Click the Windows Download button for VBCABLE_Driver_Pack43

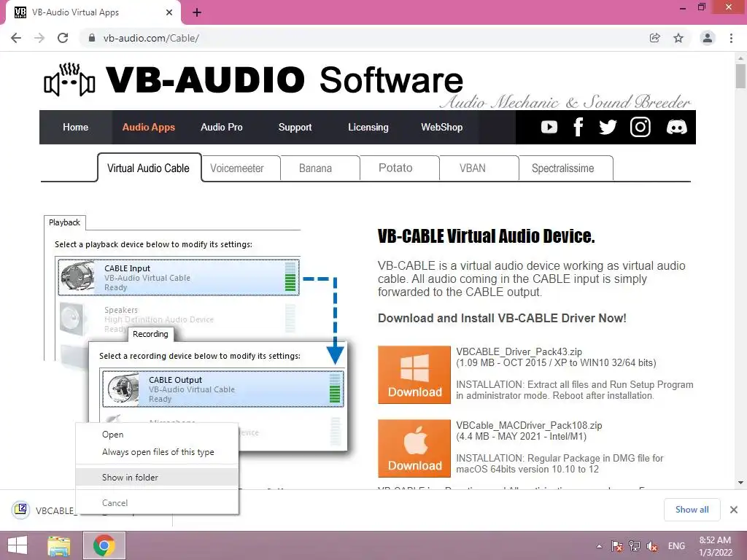point(414,375)
